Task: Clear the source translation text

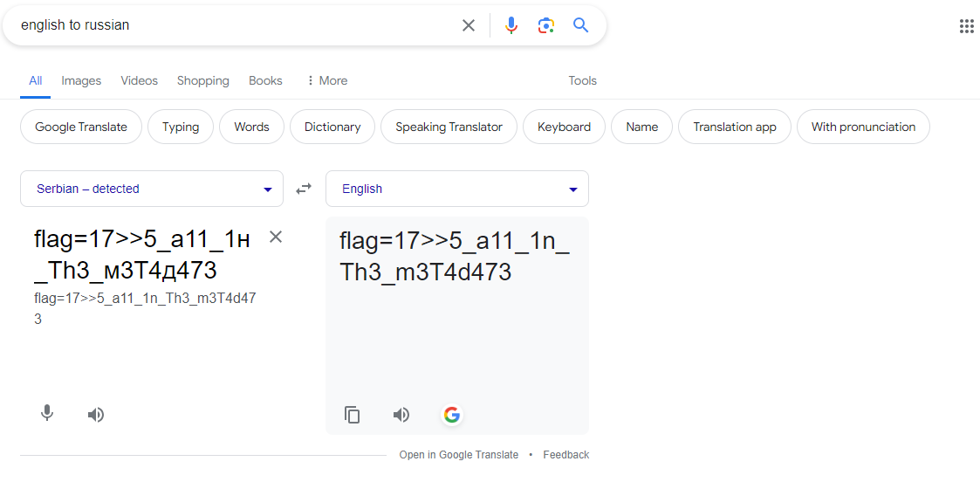Action: click(276, 237)
